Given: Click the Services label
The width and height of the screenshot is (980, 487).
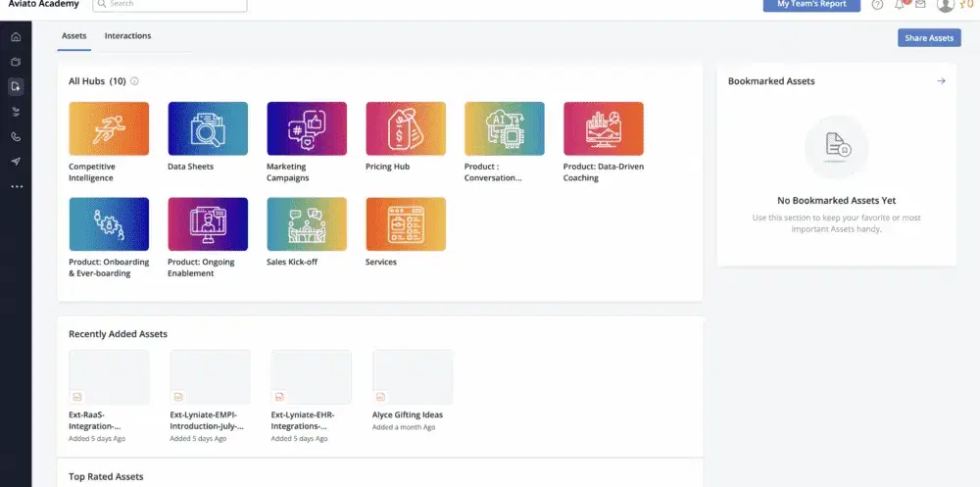Looking at the screenshot, I should pyautogui.click(x=381, y=262).
